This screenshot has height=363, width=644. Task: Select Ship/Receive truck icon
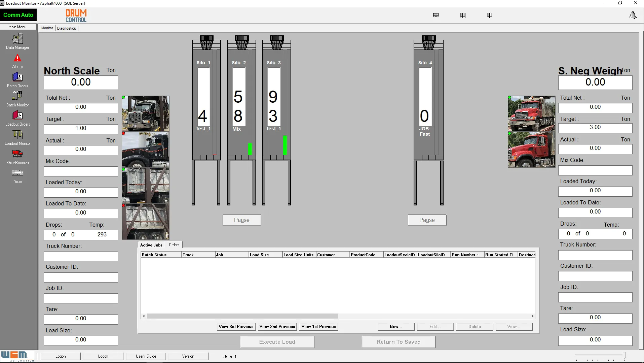coord(17,157)
